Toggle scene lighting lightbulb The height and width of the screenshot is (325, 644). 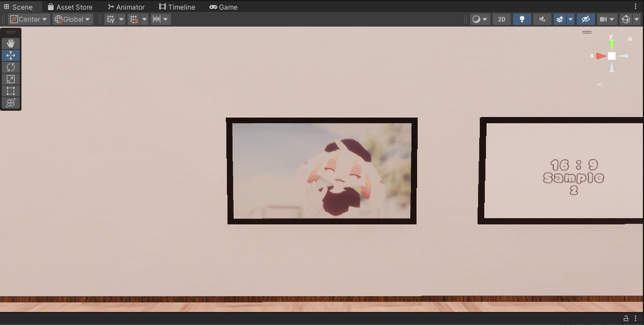(522, 20)
